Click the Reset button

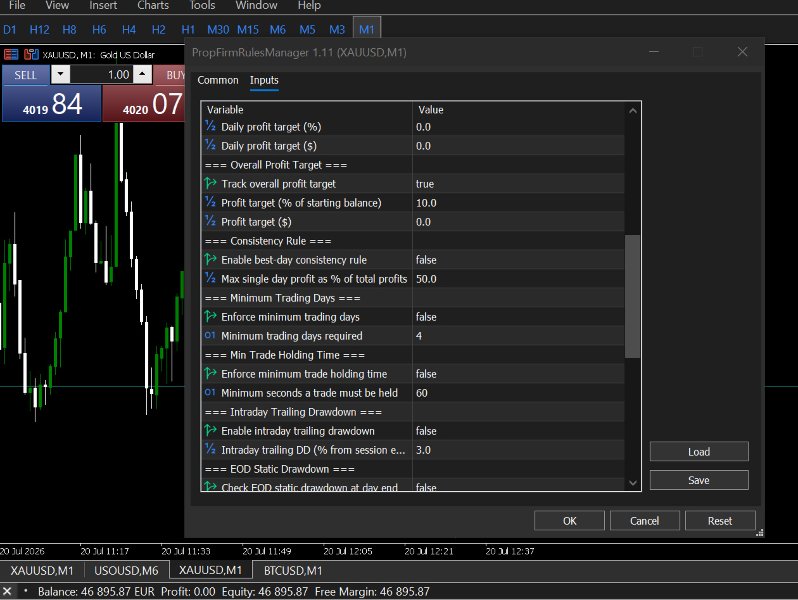(x=720, y=521)
